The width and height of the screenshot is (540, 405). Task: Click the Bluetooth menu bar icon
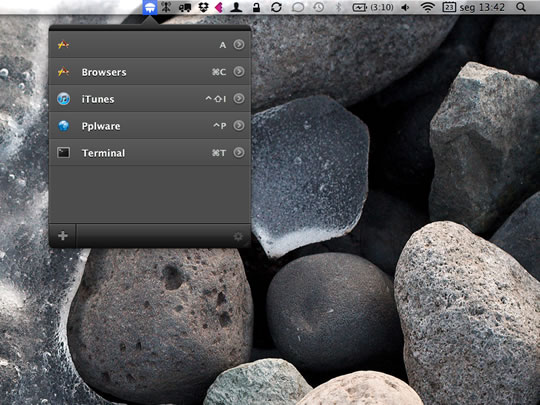tap(338, 7)
